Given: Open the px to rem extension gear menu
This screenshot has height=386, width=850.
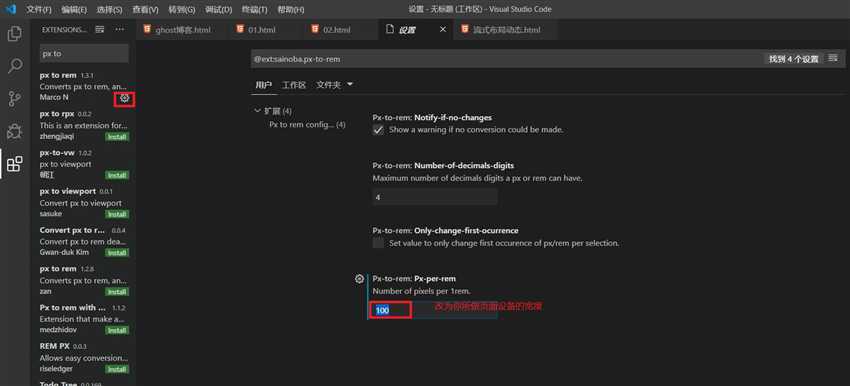Looking at the screenshot, I should pyautogui.click(x=125, y=98).
